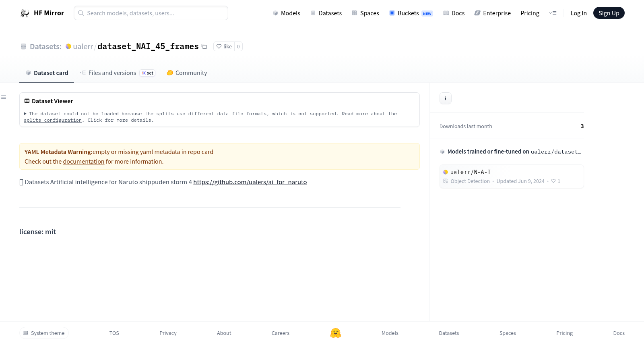Click the Log In link
This screenshot has width=644, height=347.
578,13
